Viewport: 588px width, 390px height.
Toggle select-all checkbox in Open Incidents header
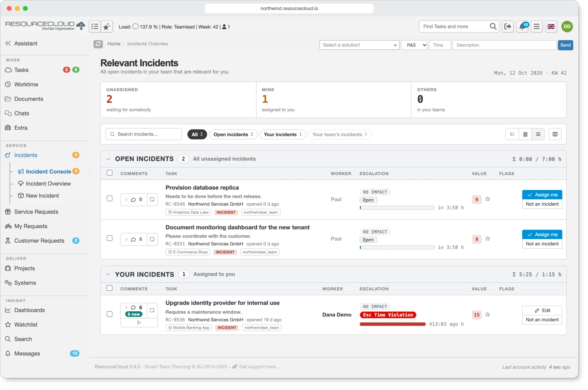pyautogui.click(x=110, y=173)
